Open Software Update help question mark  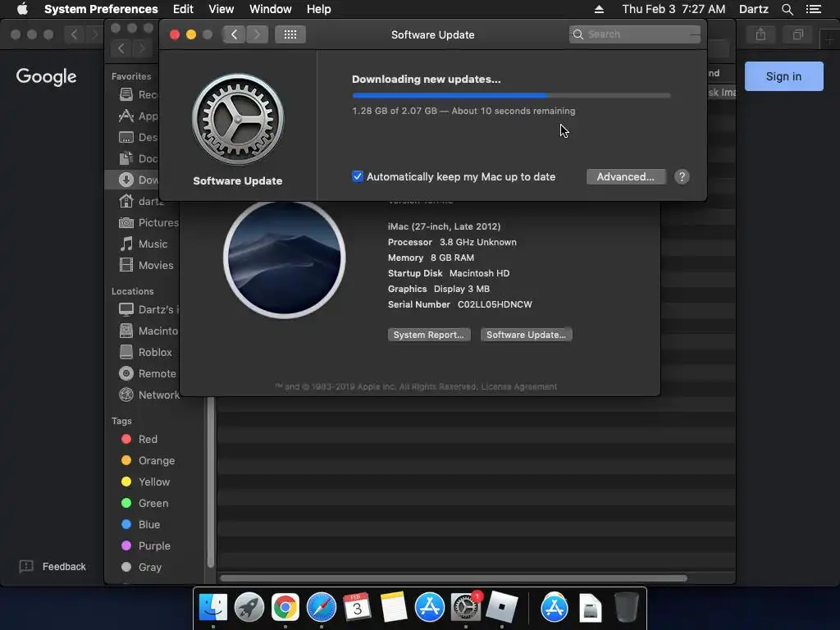coord(682,177)
